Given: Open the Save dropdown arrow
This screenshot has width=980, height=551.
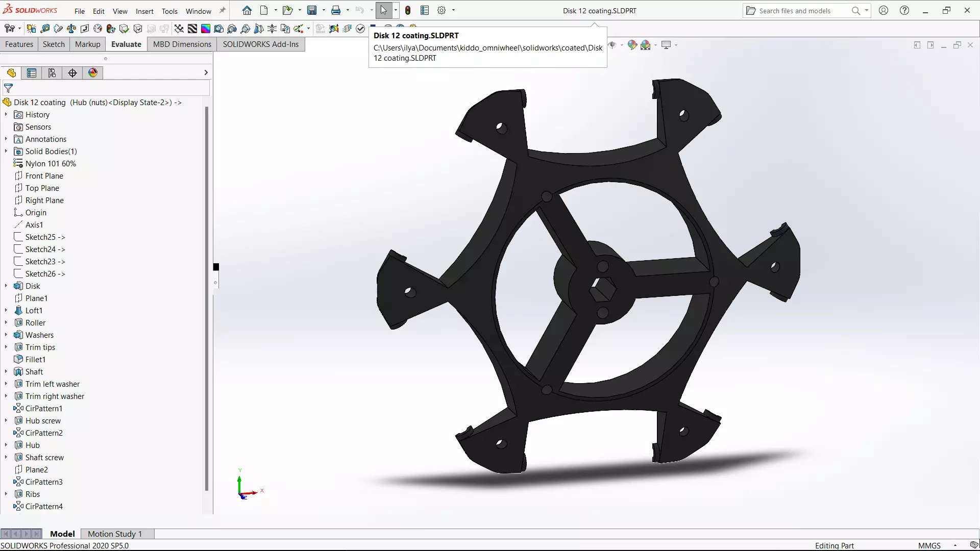Looking at the screenshot, I should [x=324, y=10].
